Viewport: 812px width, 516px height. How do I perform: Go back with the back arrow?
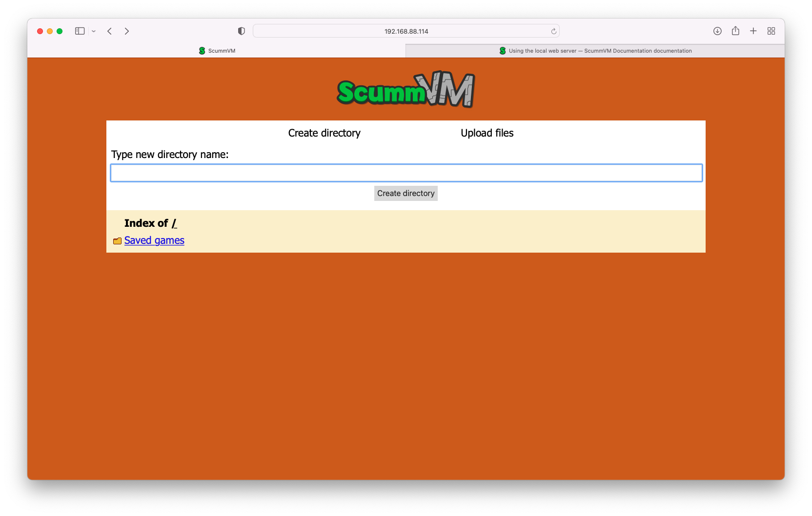pyautogui.click(x=110, y=31)
